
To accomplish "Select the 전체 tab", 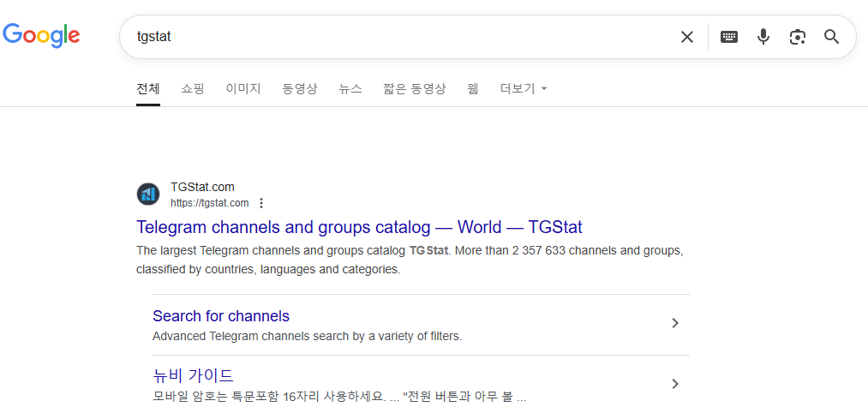I will point(148,88).
